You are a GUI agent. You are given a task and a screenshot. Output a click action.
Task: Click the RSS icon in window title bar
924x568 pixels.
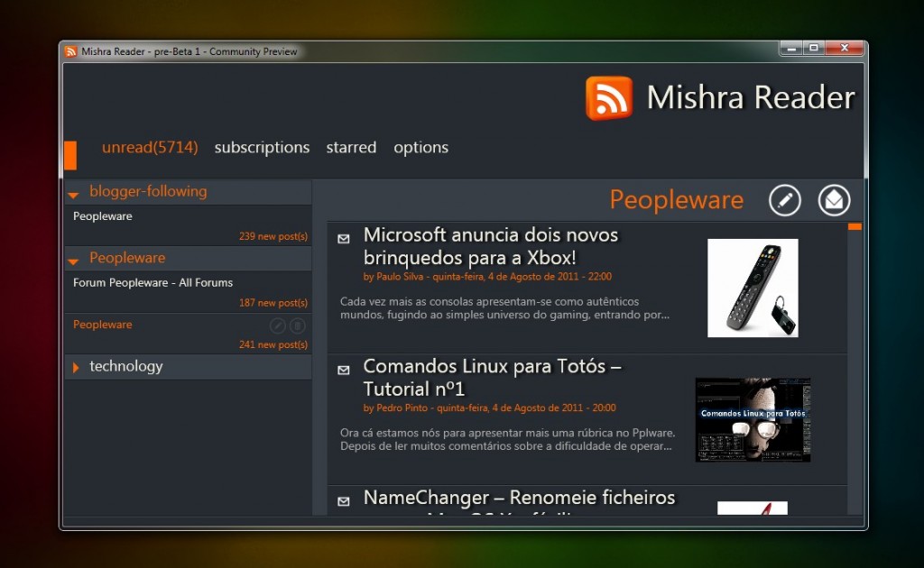click(x=70, y=51)
